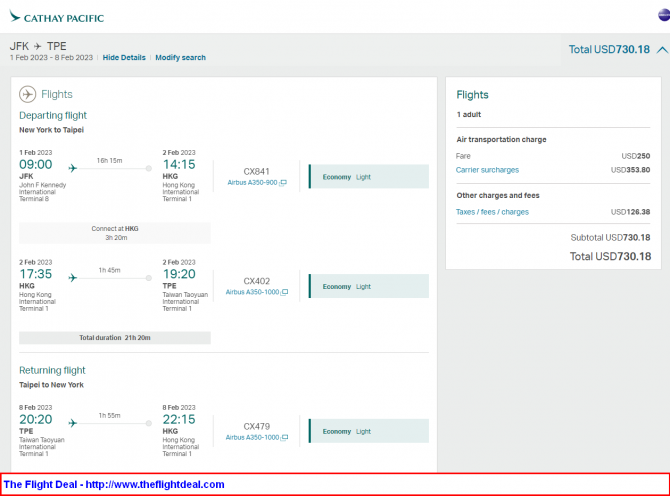Click the plane icon on the 20:20 TPE departure row
The width and height of the screenshot is (670, 496).
tap(73, 423)
